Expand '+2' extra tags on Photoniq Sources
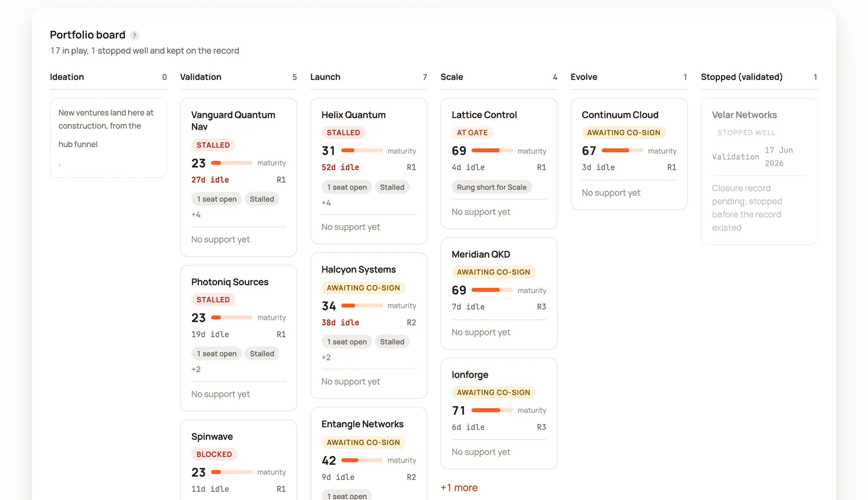The height and width of the screenshot is (500, 868). (196, 369)
